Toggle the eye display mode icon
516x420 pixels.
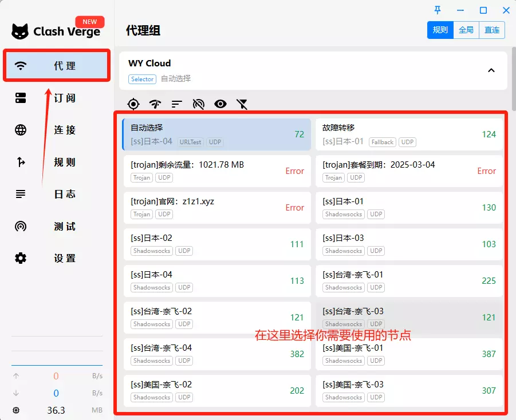pos(220,104)
